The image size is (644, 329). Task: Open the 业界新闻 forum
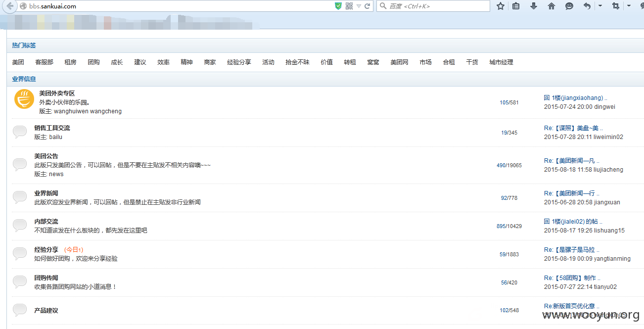point(46,193)
